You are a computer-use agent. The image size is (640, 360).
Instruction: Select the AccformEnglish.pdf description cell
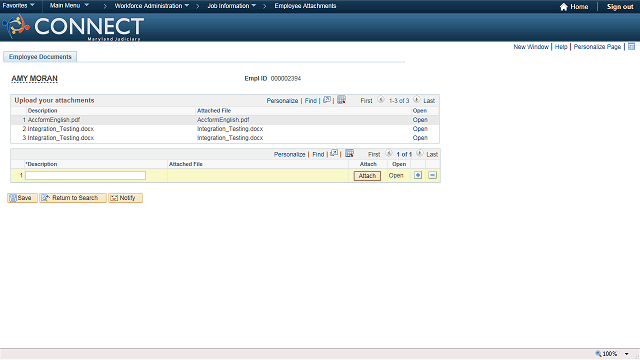(x=53, y=120)
